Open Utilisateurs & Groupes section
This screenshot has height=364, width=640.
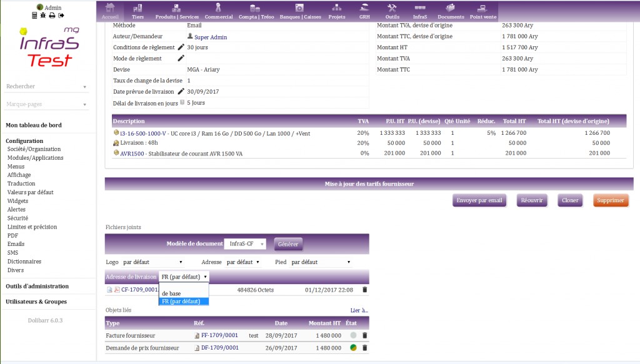[36, 302]
